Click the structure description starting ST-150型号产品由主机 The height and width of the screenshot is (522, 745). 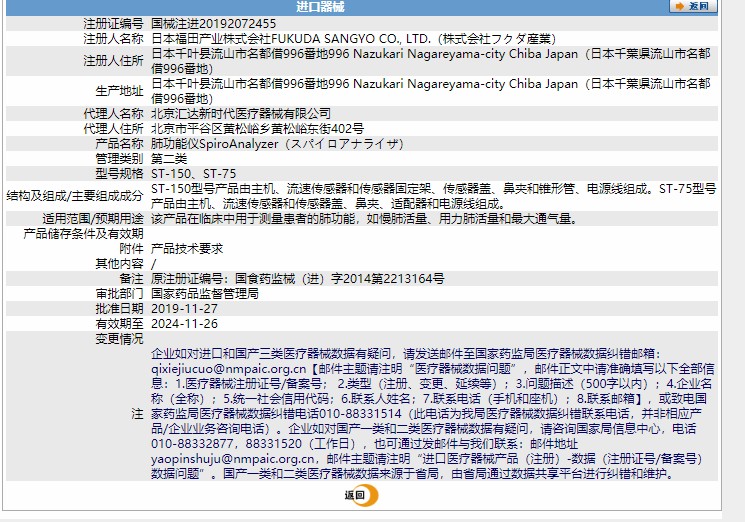(433, 196)
